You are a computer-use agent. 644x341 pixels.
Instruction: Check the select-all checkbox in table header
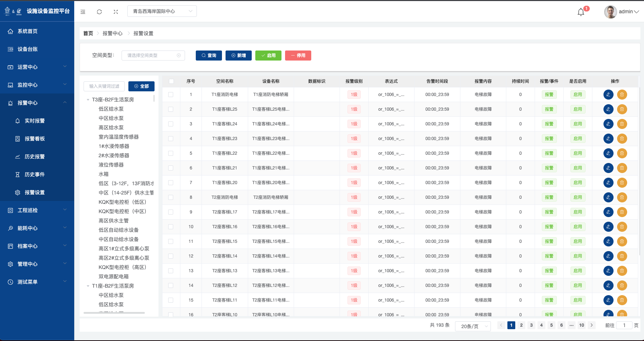171,81
